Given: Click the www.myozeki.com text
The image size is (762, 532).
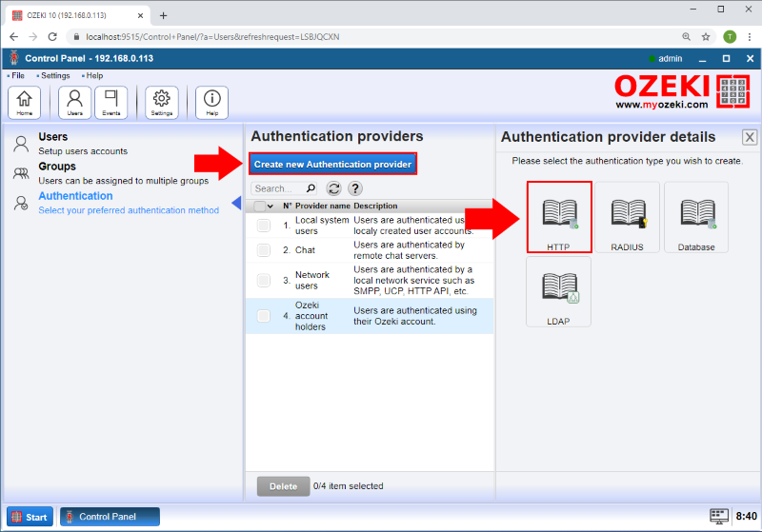Looking at the screenshot, I should click(x=661, y=105).
